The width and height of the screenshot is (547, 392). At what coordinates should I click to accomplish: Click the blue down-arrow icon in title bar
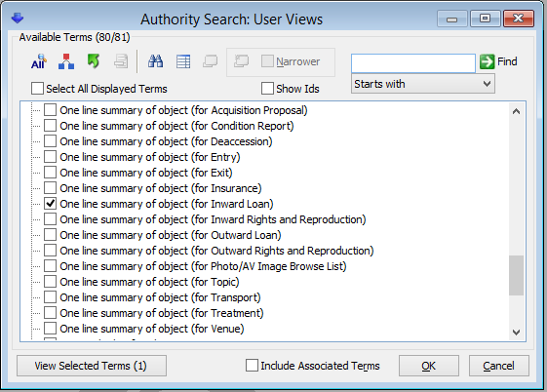pos(18,18)
